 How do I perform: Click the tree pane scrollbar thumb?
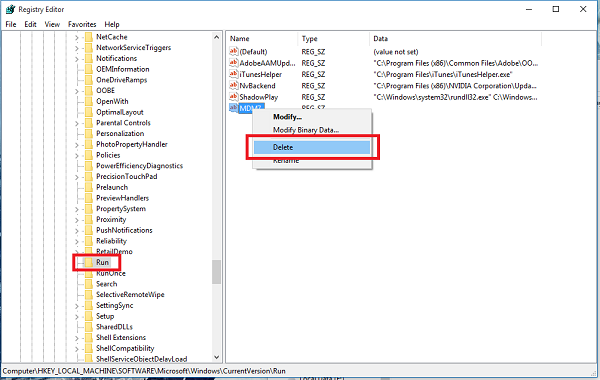coord(216,272)
